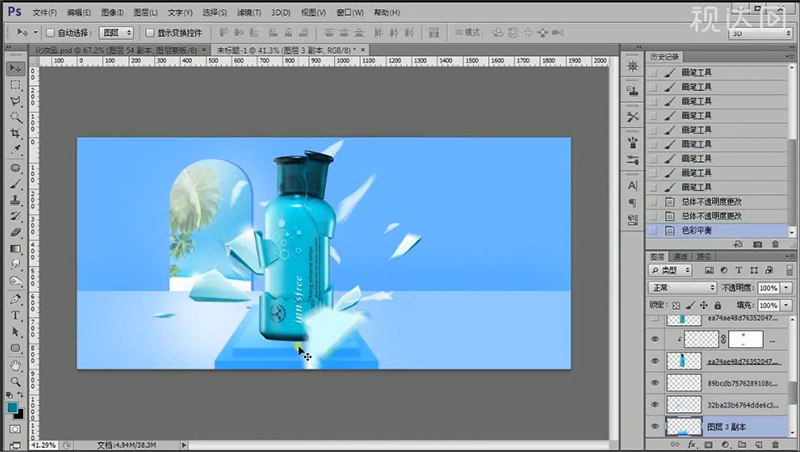Switch to 化妆品.psd document tab

click(116, 50)
